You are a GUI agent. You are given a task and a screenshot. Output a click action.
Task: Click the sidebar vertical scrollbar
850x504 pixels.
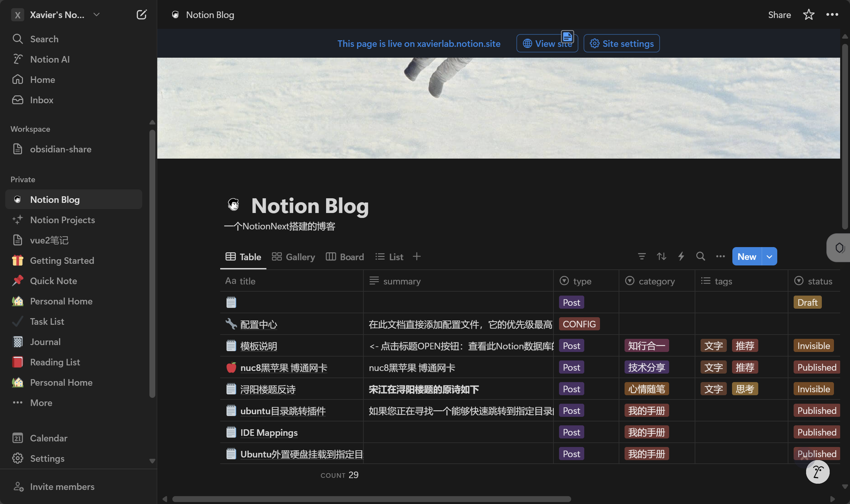point(152,263)
